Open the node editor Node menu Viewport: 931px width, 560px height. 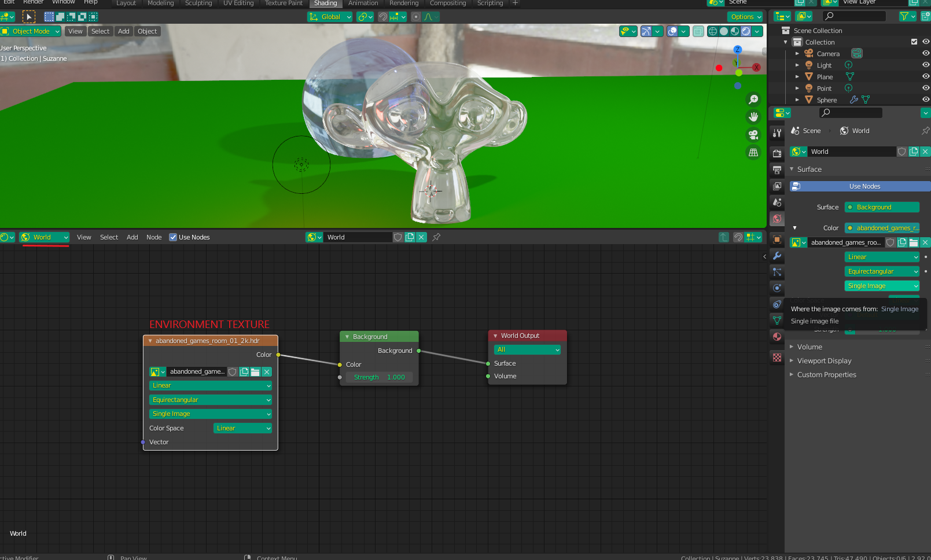tap(154, 237)
